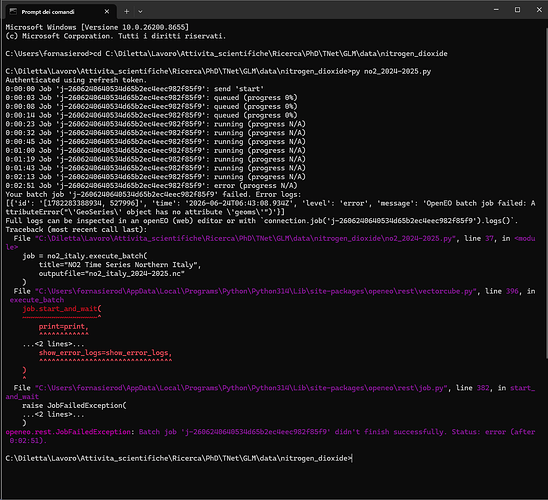This screenshot has height=500, width=548.
Task: Click the no2_2024-2025.py file path in the traceback
Action: pyautogui.click(x=245, y=238)
